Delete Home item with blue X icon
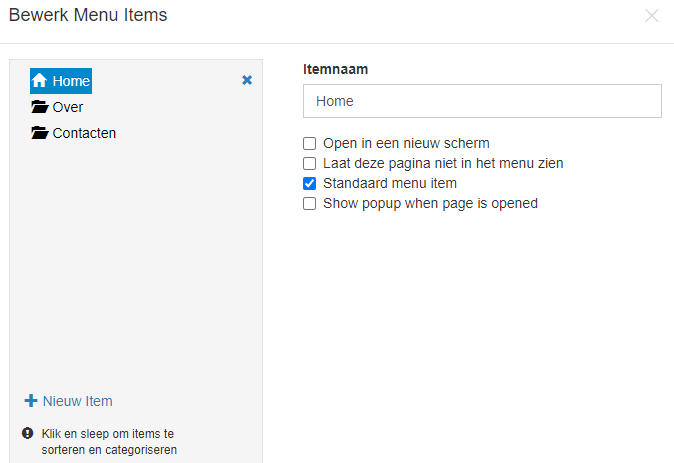This screenshot has width=674, height=463. 247,80
